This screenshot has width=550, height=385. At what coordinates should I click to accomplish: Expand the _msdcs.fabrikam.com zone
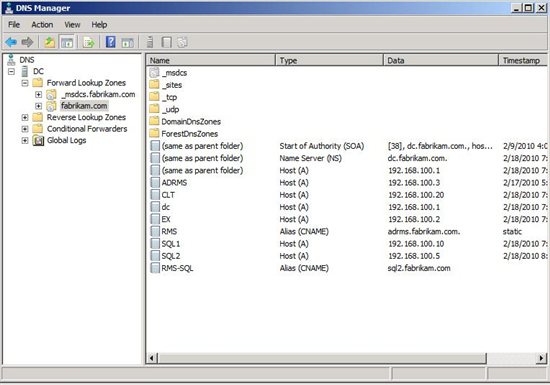click(x=38, y=94)
